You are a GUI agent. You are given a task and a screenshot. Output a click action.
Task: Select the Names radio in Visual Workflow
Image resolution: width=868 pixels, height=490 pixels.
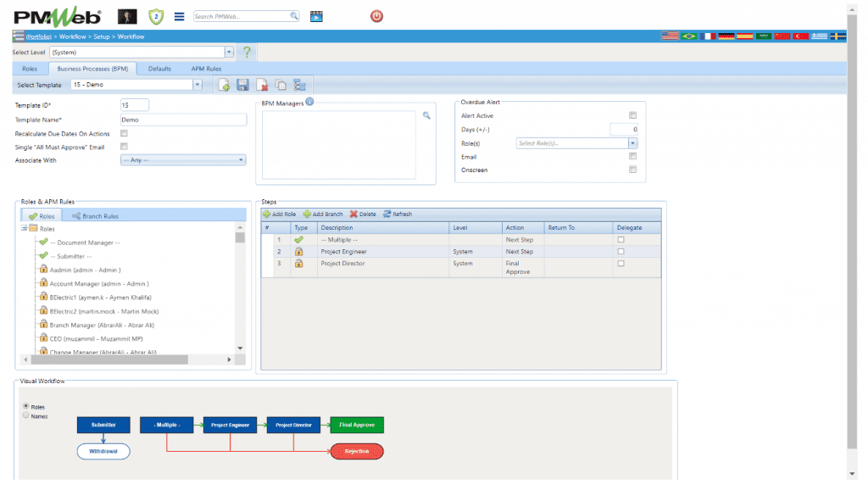26,415
